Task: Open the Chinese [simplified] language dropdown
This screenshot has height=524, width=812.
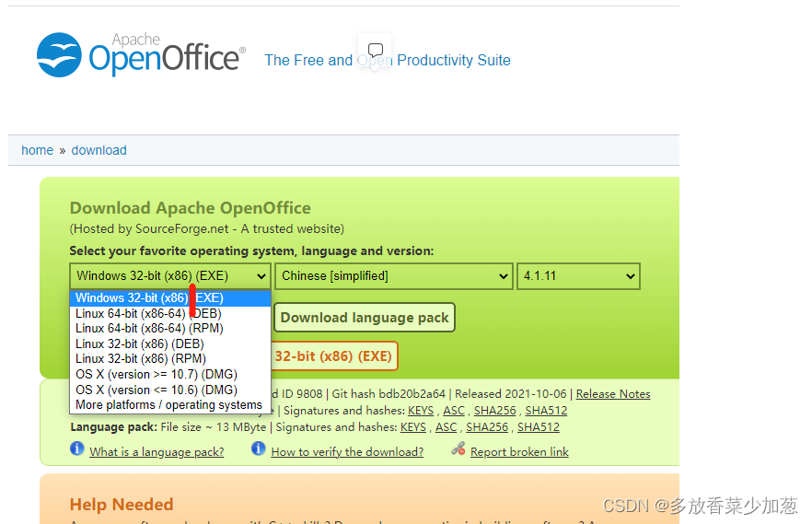Action: (x=394, y=276)
